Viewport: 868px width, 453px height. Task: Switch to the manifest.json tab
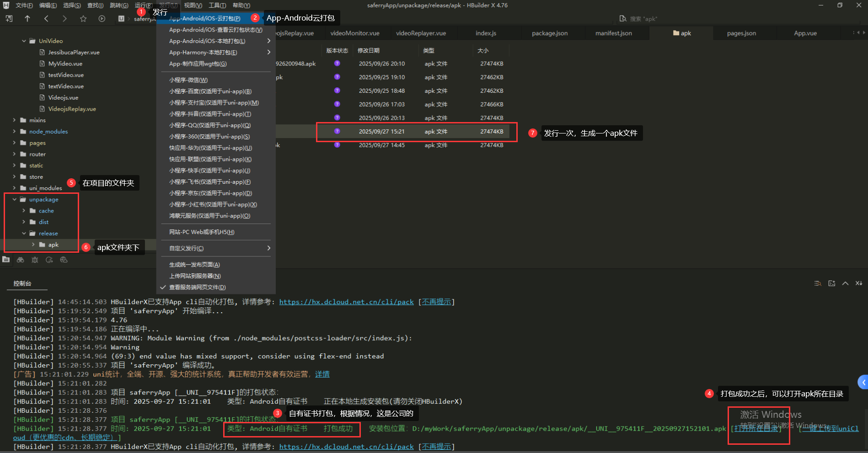point(613,33)
